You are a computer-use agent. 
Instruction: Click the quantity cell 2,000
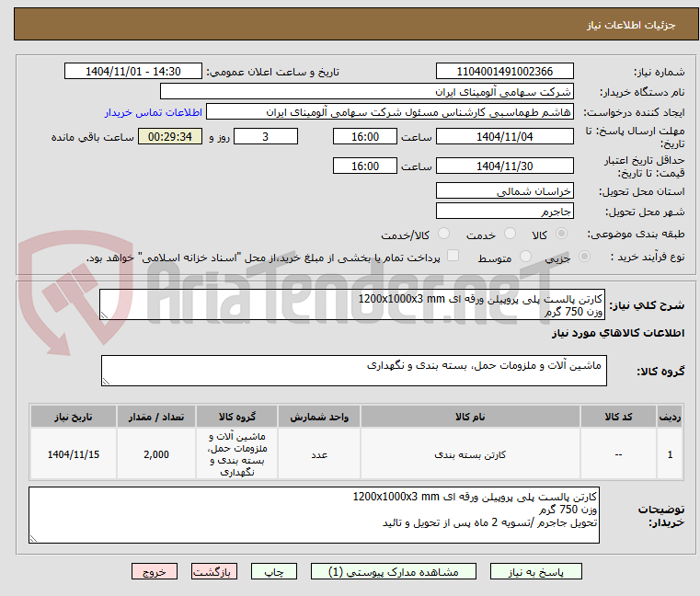pyautogui.click(x=156, y=454)
